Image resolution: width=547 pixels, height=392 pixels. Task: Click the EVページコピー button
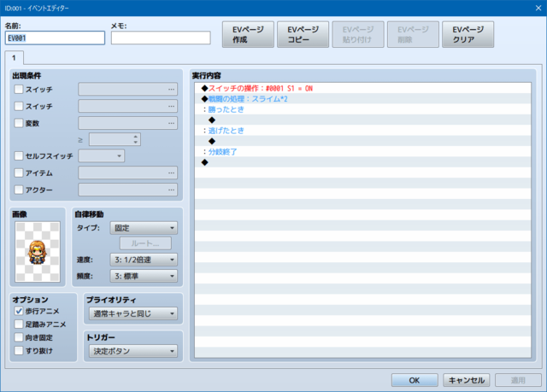point(303,34)
